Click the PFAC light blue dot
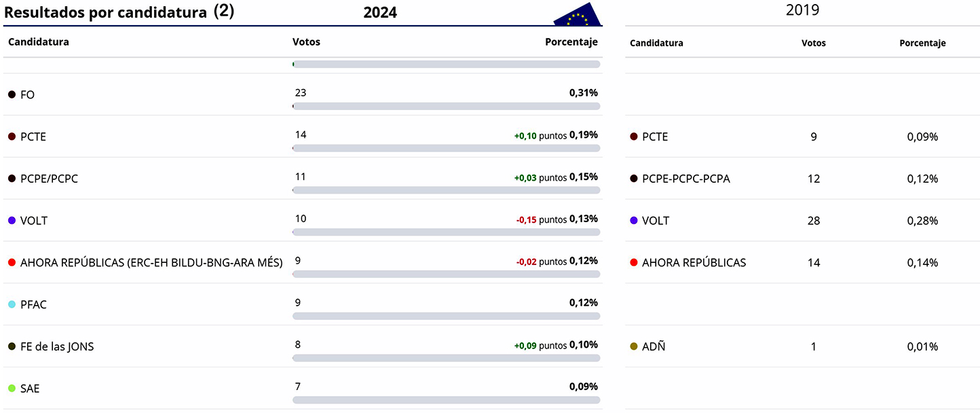Image resolution: width=980 pixels, height=413 pixels. (x=12, y=304)
